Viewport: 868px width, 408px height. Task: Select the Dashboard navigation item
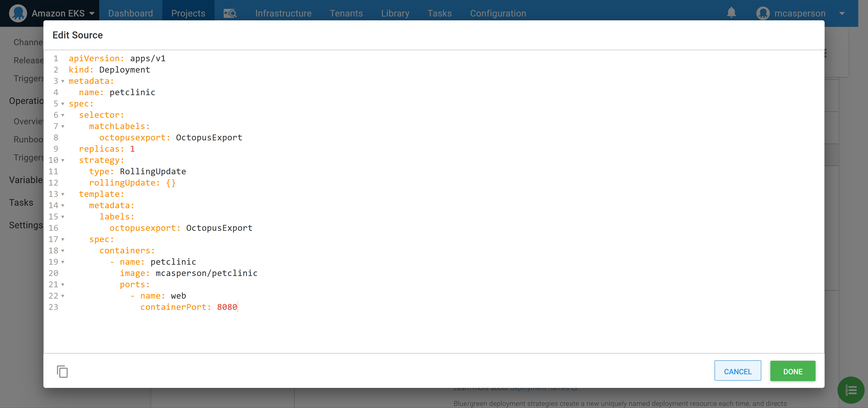pos(130,13)
